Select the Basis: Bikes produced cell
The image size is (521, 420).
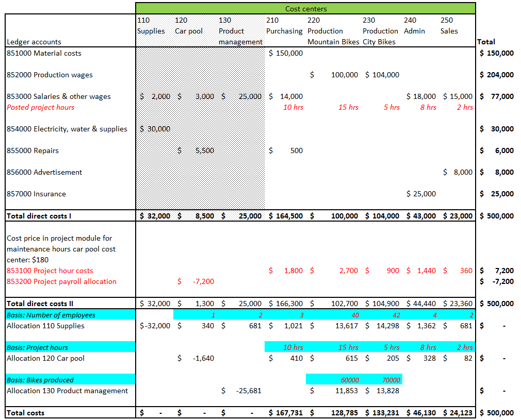point(40,380)
